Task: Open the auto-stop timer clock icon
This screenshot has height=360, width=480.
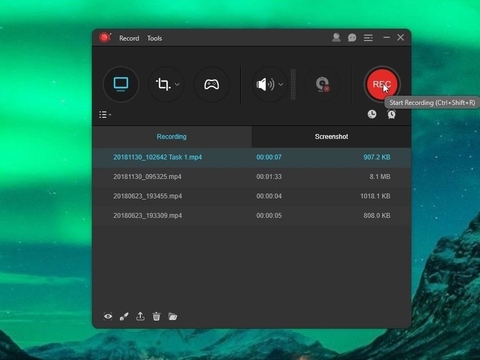Action: tap(372, 114)
